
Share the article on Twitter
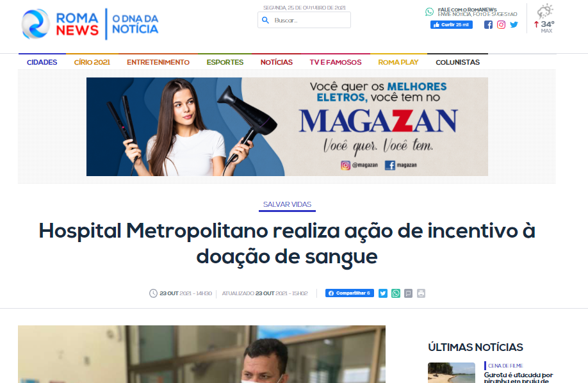coord(383,293)
